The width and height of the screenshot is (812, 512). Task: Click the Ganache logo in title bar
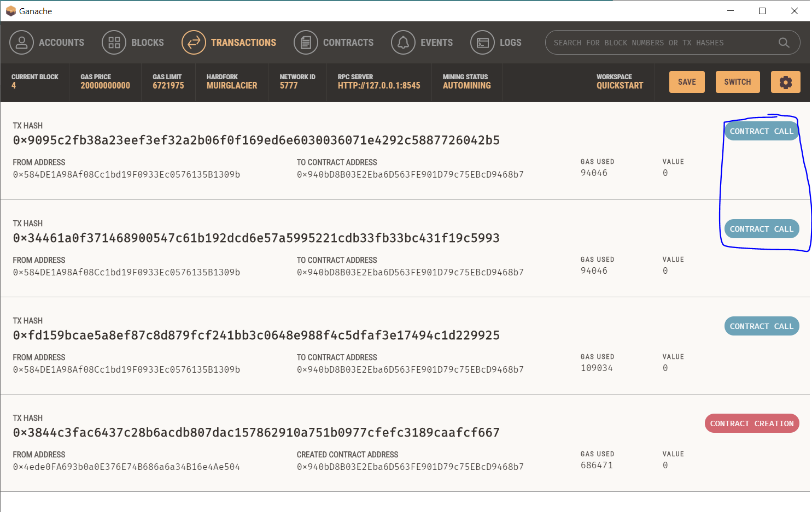(10, 11)
